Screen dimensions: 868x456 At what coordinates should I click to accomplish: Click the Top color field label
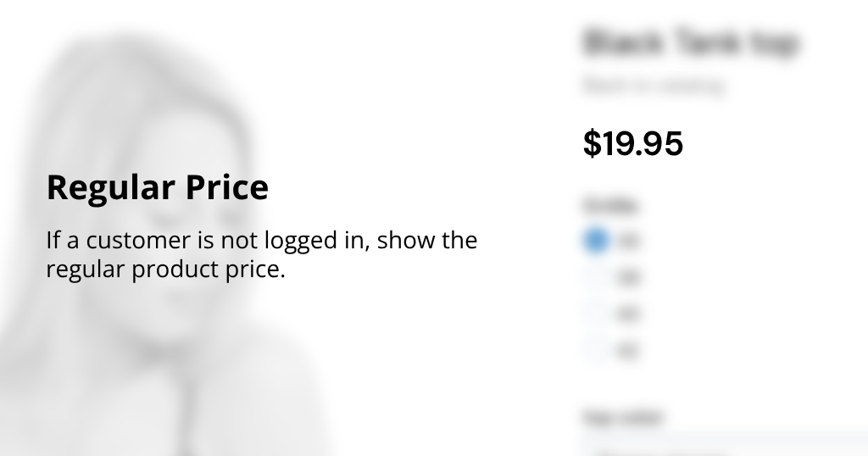pyautogui.click(x=622, y=417)
